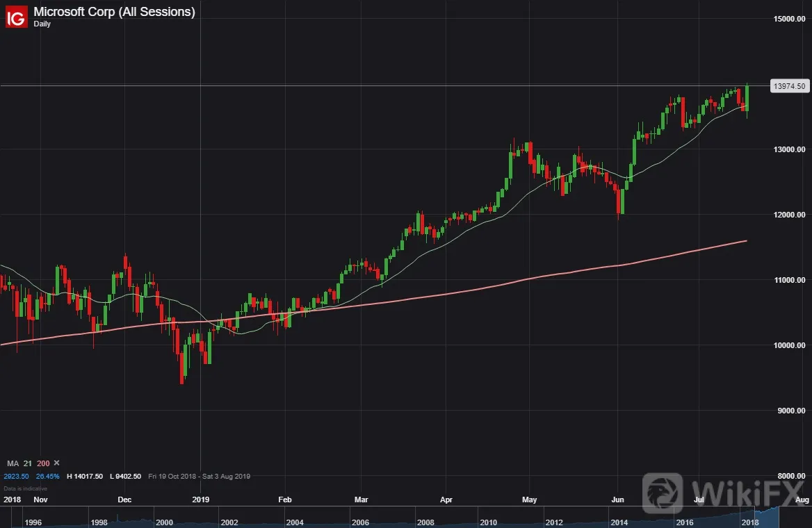Viewport: 812px width, 528px height.
Task: Jump to 2010 in the history navigator
Action: click(x=488, y=522)
